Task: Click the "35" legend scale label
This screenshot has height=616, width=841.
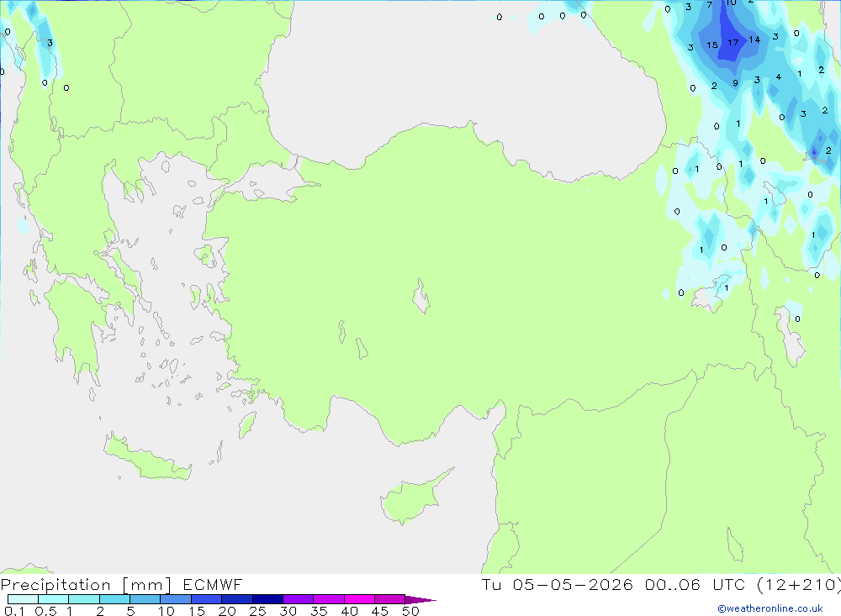Action: click(319, 611)
